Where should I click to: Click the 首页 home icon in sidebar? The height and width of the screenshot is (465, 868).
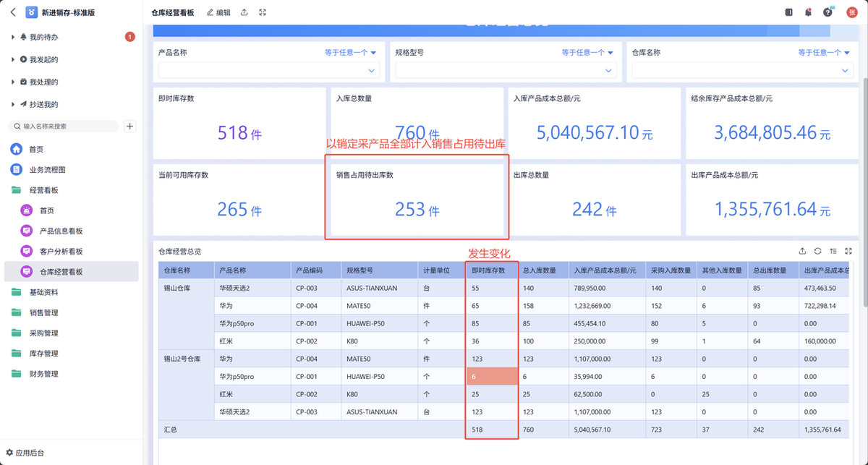pos(16,149)
